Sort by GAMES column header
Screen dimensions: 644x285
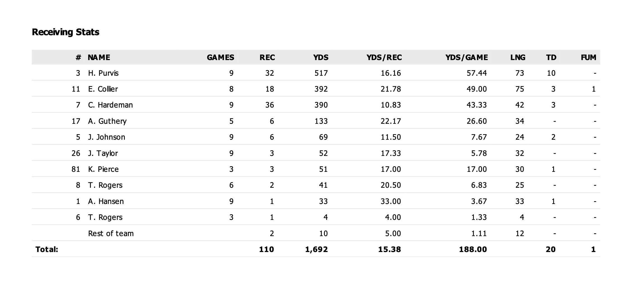coord(220,58)
